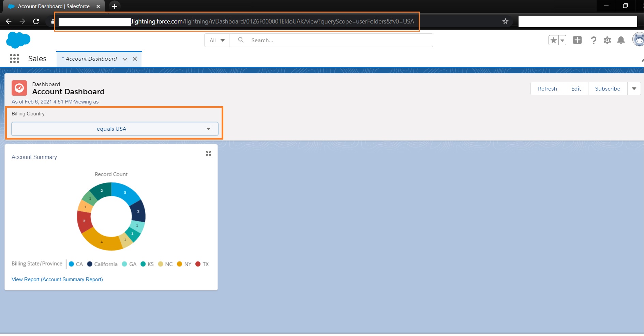Click the CA legend color dot

[x=71, y=264]
